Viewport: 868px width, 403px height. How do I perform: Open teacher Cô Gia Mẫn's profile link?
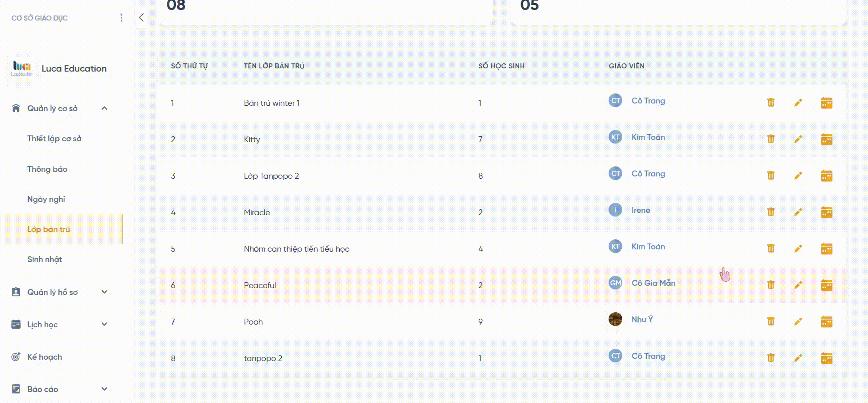[x=653, y=283]
